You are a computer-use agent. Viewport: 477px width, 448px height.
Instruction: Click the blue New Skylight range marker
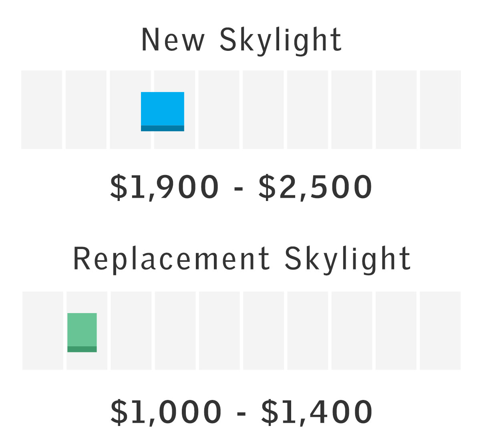click(x=163, y=111)
